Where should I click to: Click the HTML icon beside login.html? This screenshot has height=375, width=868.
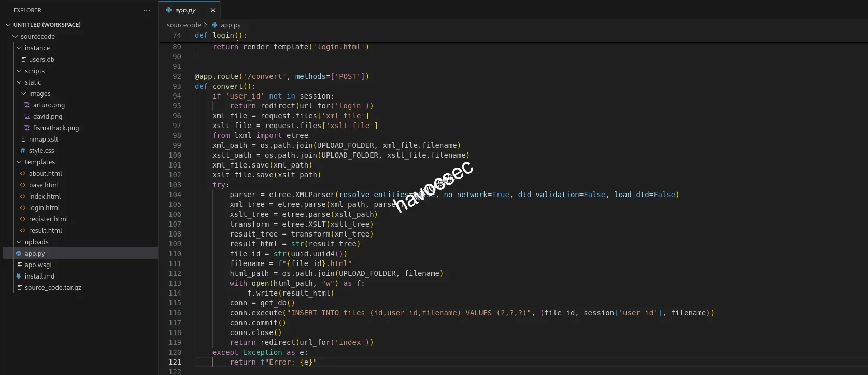click(x=23, y=208)
